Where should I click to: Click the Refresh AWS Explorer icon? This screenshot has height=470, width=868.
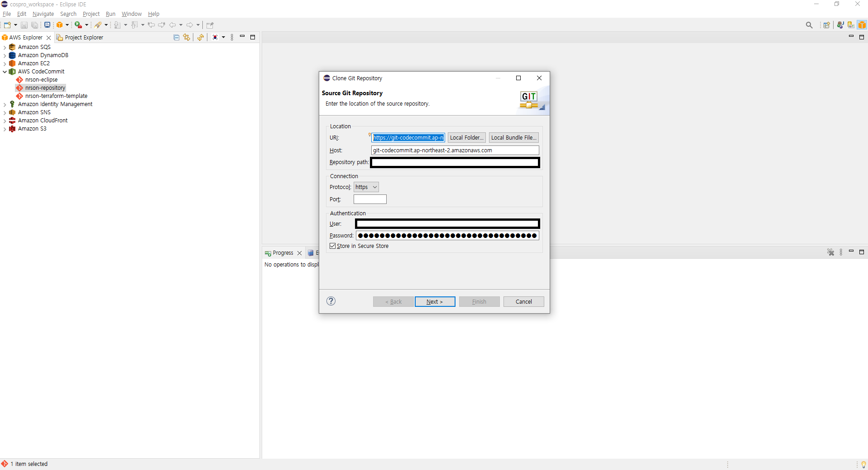tap(201, 37)
